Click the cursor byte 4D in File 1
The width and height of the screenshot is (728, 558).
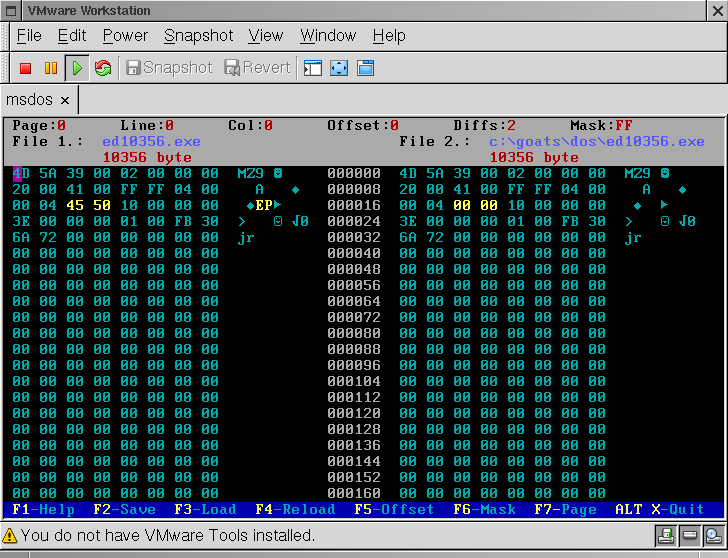pyautogui.click(x=21, y=174)
